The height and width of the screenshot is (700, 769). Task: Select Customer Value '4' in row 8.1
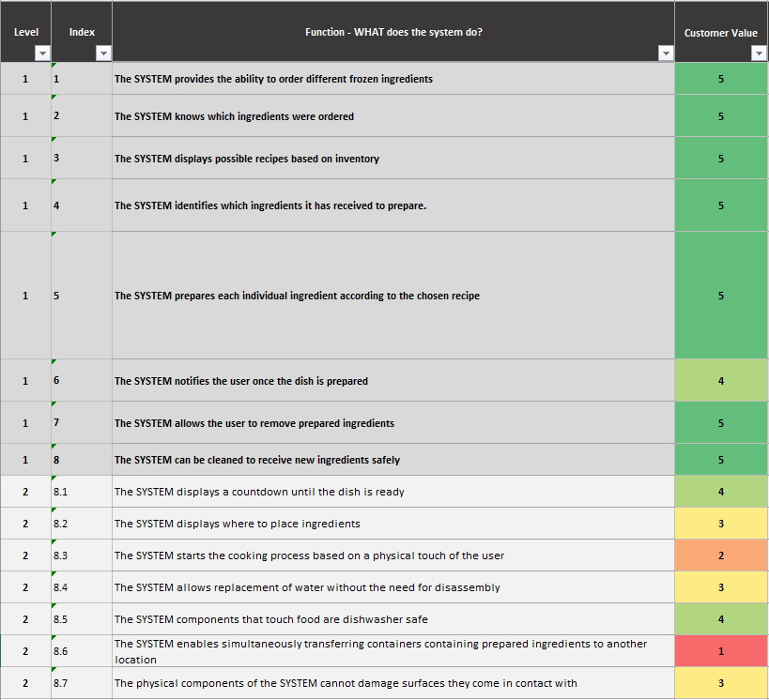point(721,491)
